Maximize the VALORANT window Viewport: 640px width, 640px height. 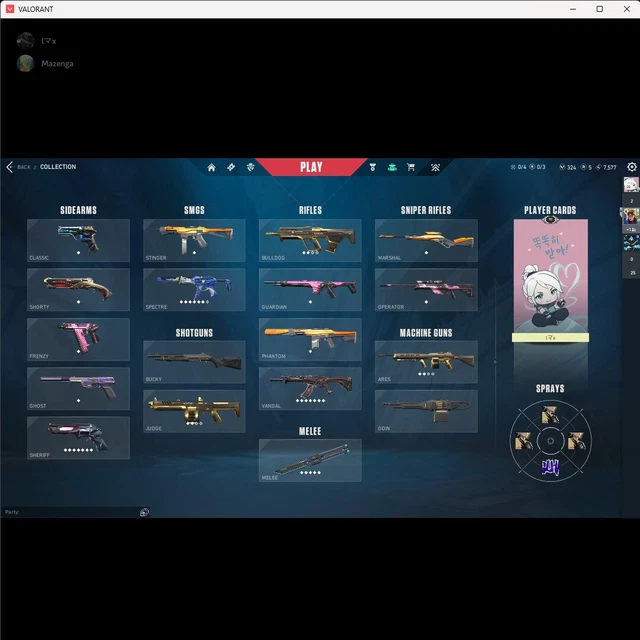(x=600, y=9)
